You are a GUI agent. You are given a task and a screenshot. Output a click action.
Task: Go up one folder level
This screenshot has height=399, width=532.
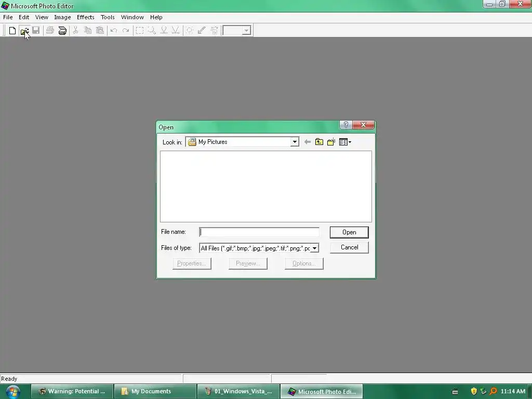(320, 142)
